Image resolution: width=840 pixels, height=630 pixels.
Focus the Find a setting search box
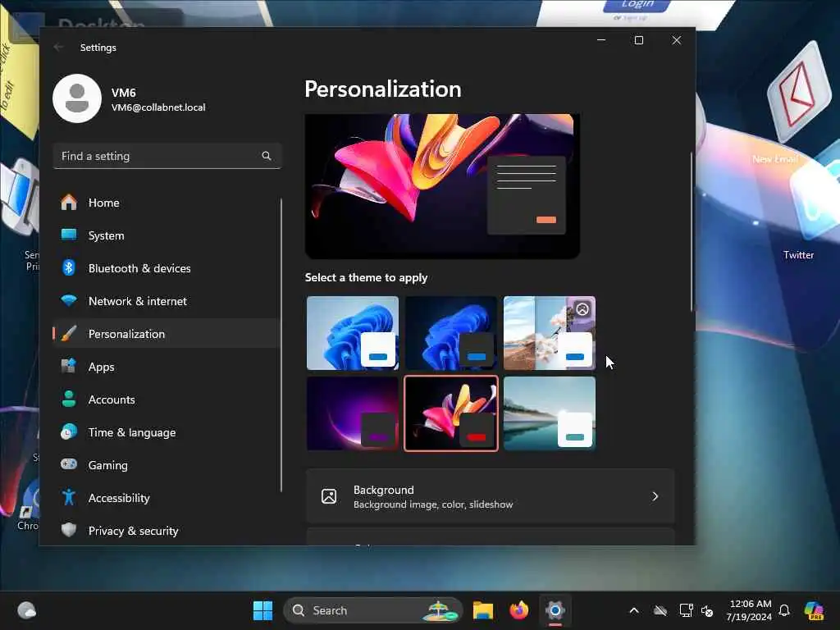167,156
